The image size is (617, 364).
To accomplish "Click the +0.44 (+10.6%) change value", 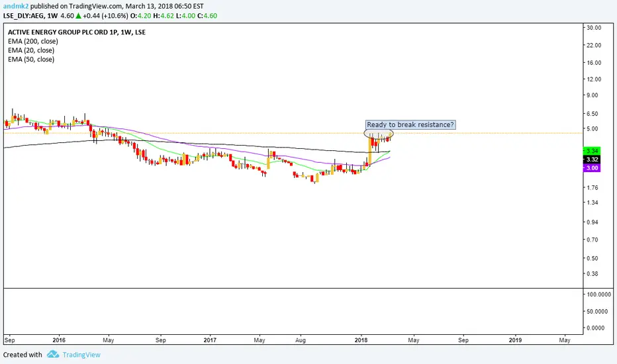I will coord(105,16).
